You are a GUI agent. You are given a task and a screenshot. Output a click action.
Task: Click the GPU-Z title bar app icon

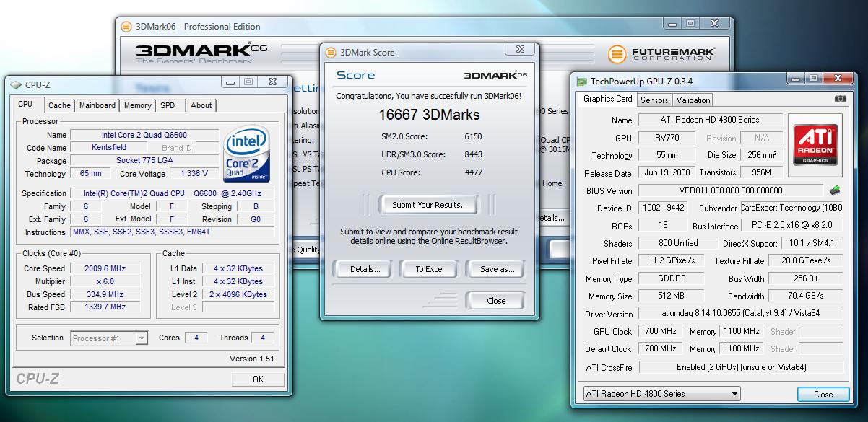tap(581, 81)
